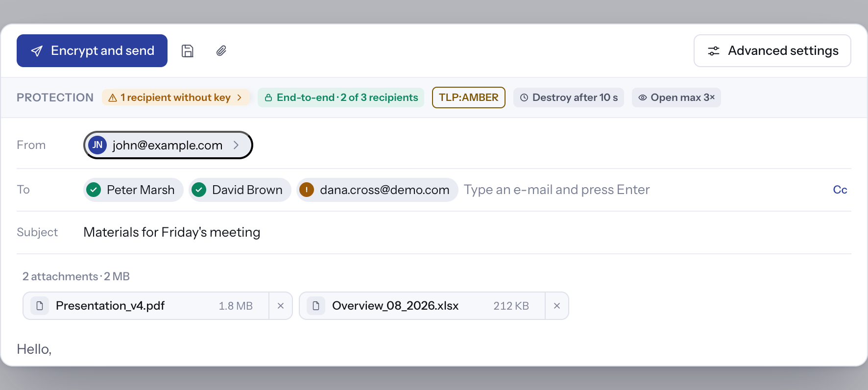Open the Destroy after 10 s setting

(x=569, y=97)
